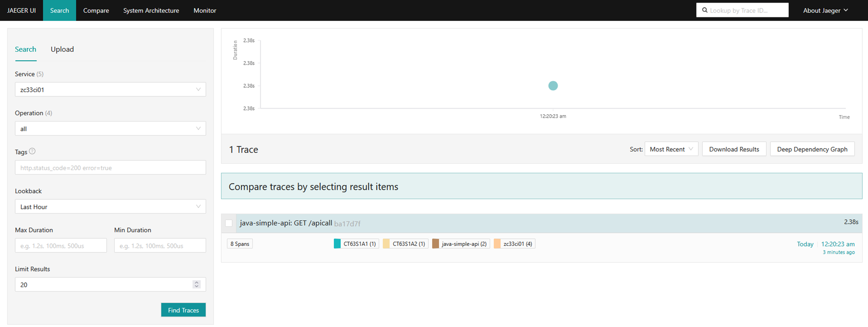This screenshot has height=327, width=868.
Task: Focus the Max Duration input field
Action: pos(61,245)
